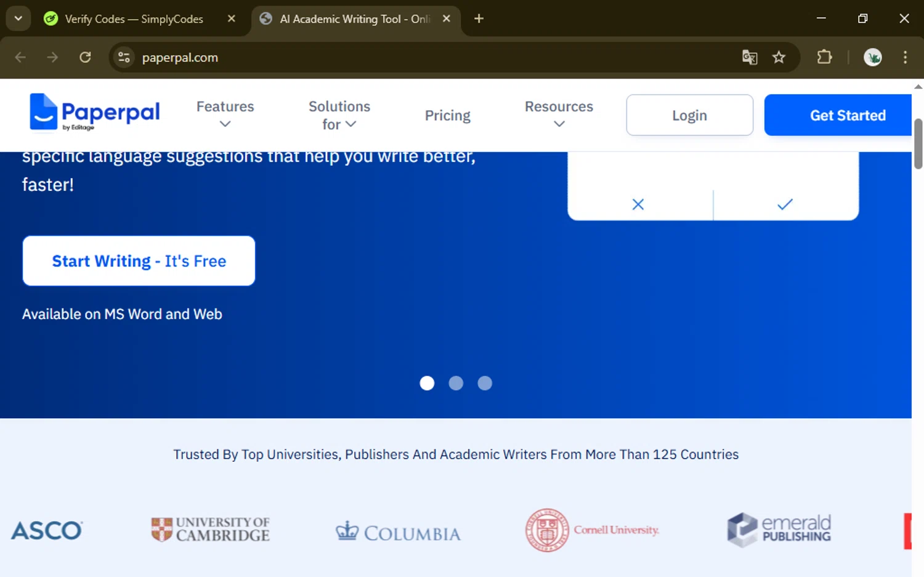Image resolution: width=924 pixels, height=577 pixels.
Task: Expand the Solutions for menu
Action: pyautogui.click(x=339, y=115)
